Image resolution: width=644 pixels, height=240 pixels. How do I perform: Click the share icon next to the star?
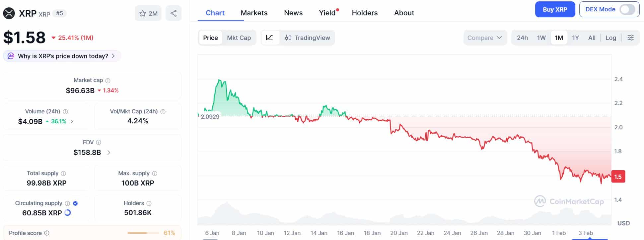(174, 13)
